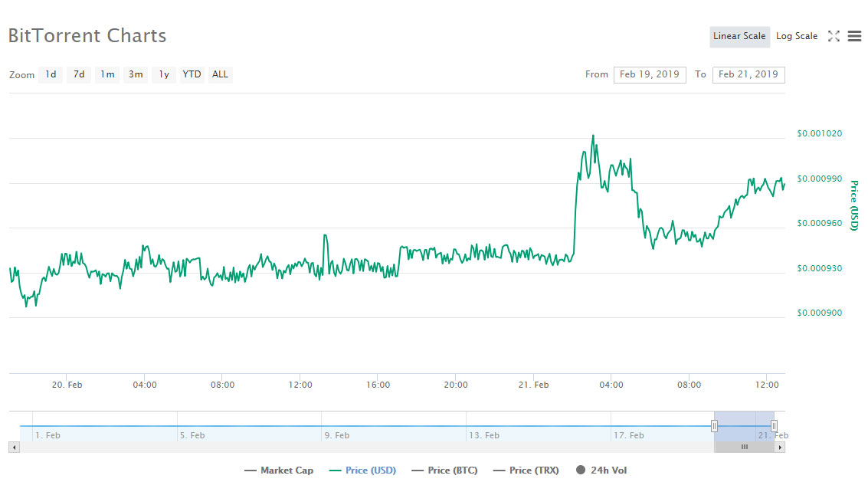Toggle Price (TRX) series in legend
The width and height of the screenshot is (868, 482).
click(526, 471)
